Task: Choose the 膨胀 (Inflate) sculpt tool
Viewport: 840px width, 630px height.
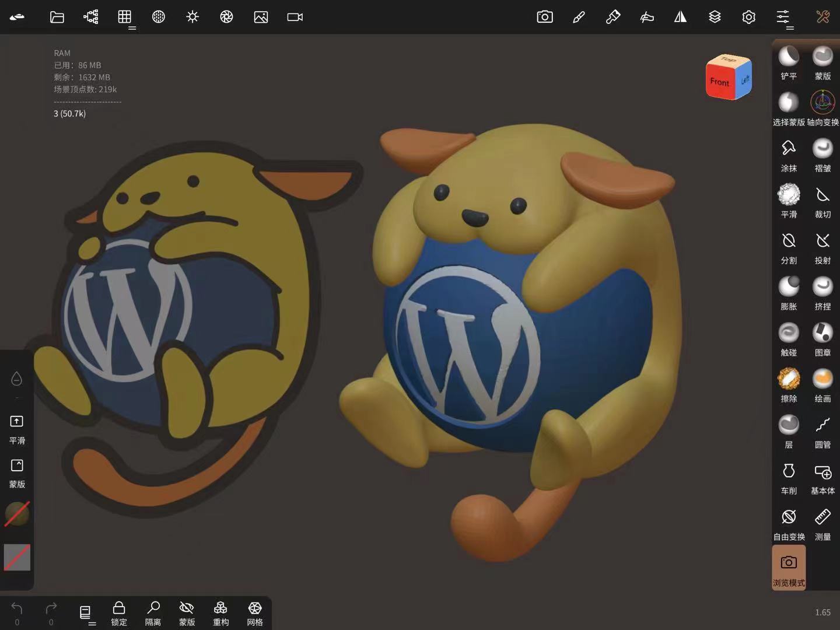Action: click(789, 292)
